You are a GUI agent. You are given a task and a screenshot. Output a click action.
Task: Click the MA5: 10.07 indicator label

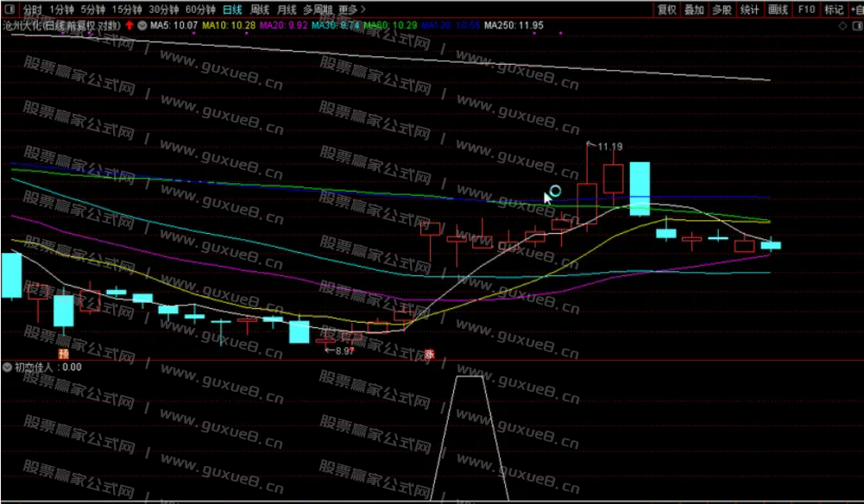point(173,25)
